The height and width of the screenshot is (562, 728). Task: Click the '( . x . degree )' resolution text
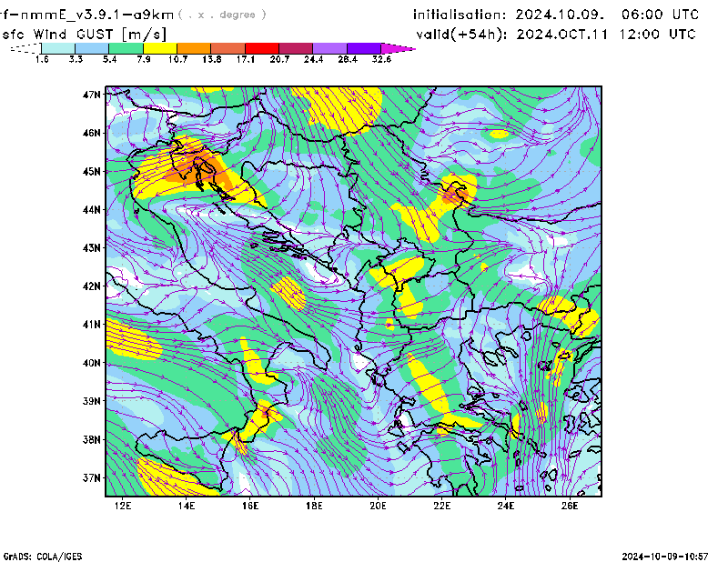[222, 15]
